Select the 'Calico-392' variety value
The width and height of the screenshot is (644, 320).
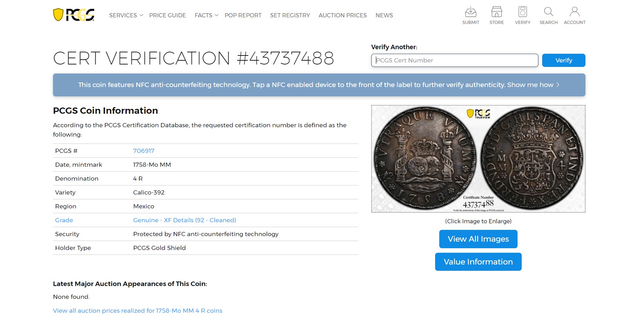pos(149,192)
